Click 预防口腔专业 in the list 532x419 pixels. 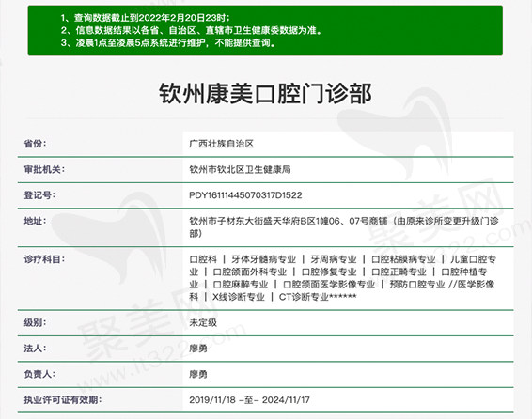417,285
